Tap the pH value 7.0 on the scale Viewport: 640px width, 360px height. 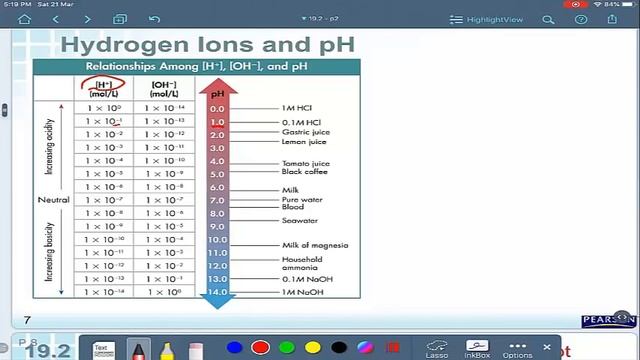tap(217, 200)
